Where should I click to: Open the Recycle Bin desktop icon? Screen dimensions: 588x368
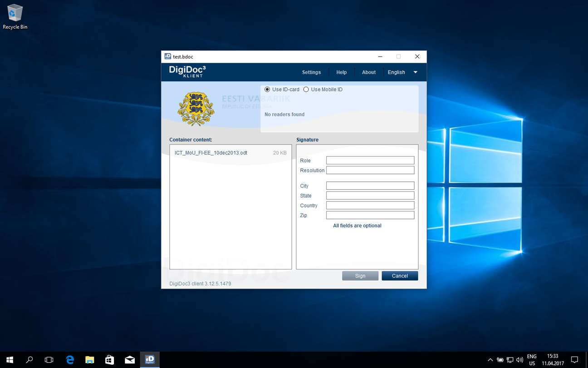coord(15,17)
